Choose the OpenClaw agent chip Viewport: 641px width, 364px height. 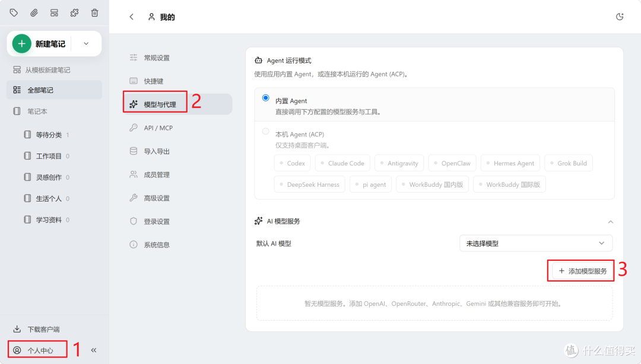tap(452, 163)
